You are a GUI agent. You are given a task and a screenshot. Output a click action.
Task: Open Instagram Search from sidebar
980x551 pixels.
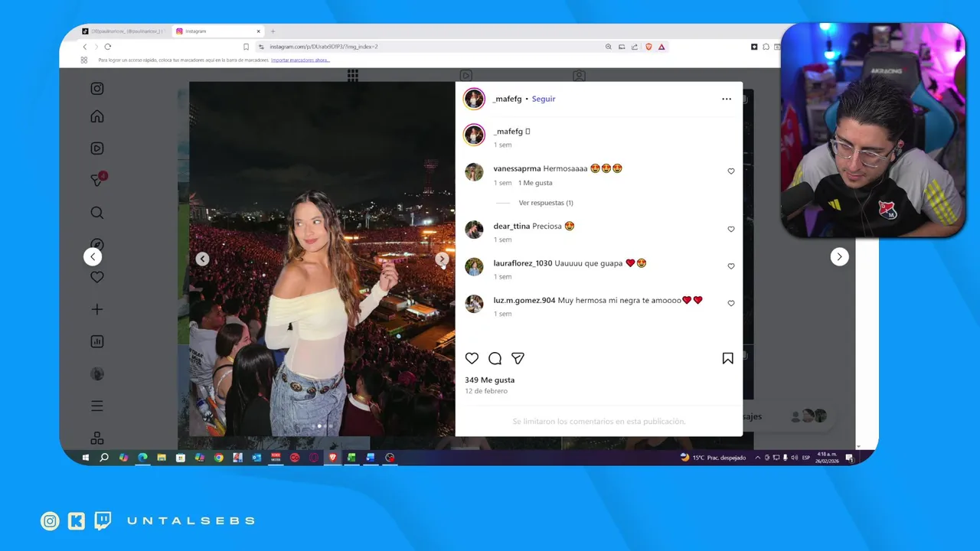pos(97,213)
